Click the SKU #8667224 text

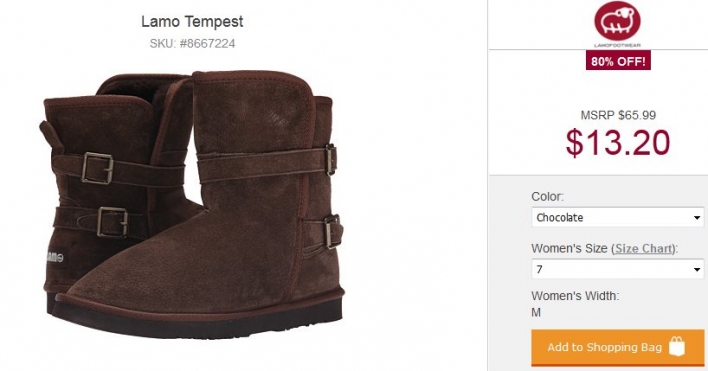(x=192, y=44)
